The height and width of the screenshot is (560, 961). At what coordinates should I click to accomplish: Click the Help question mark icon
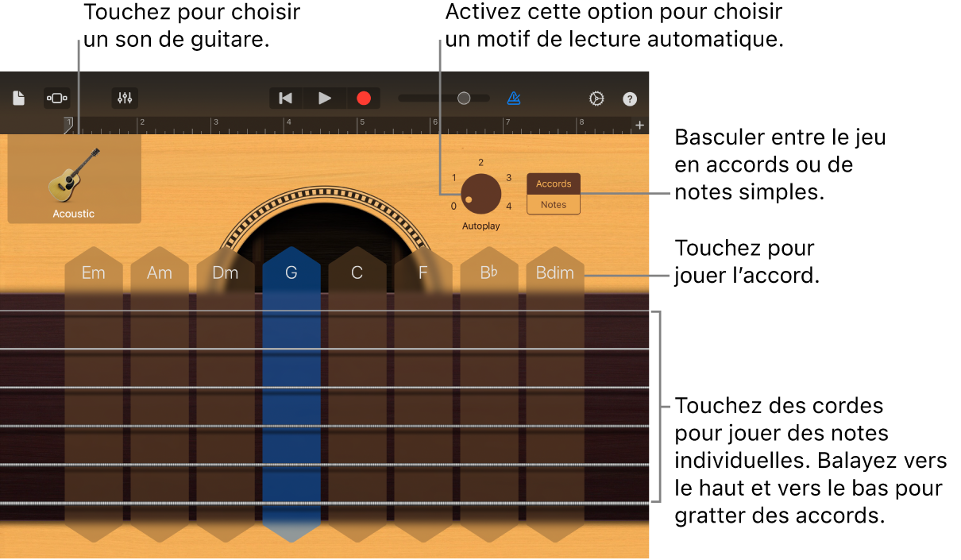(630, 98)
